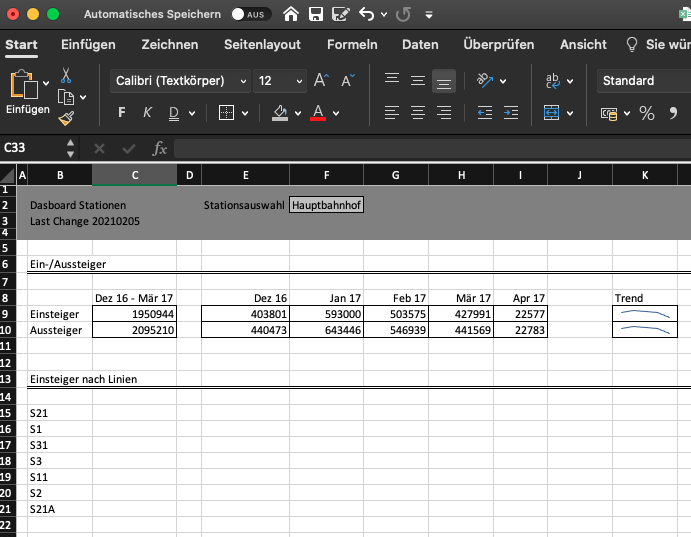The width and height of the screenshot is (691, 537).
Task: Click the Increase font size icon
Action: [x=321, y=81]
